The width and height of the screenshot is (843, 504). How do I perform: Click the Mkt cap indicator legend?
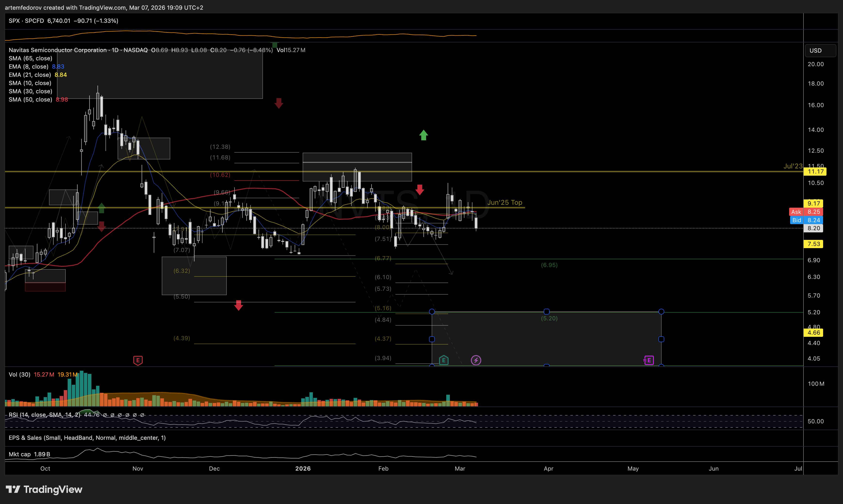click(x=20, y=454)
